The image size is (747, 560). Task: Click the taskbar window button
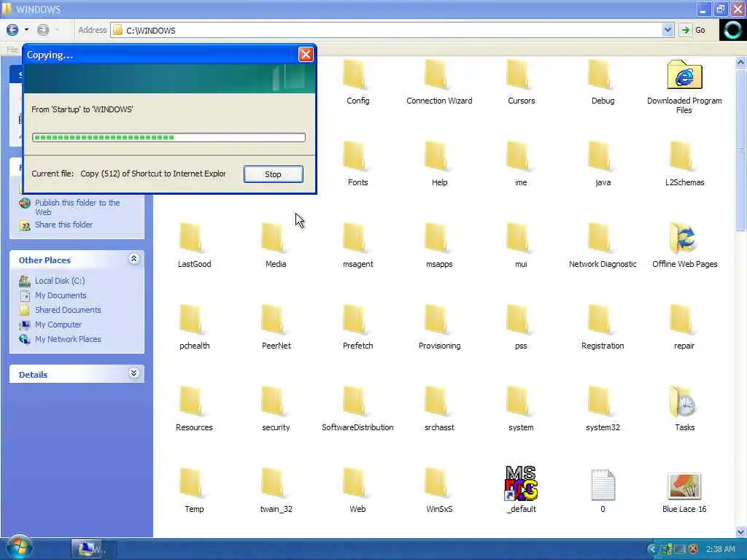pos(88,549)
